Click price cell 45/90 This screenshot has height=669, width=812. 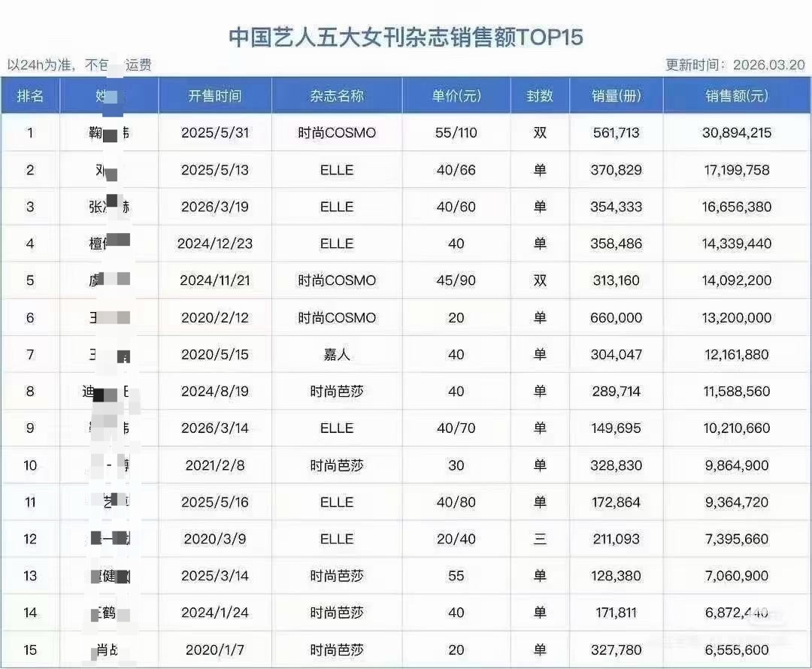click(456, 280)
